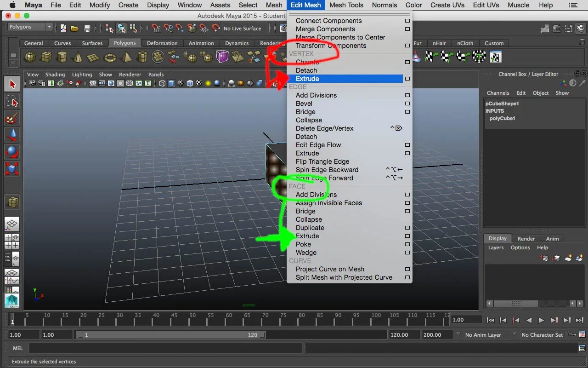Show the Attribute Editor icon
The height and width of the screenshot is (368, 588).
556,29
